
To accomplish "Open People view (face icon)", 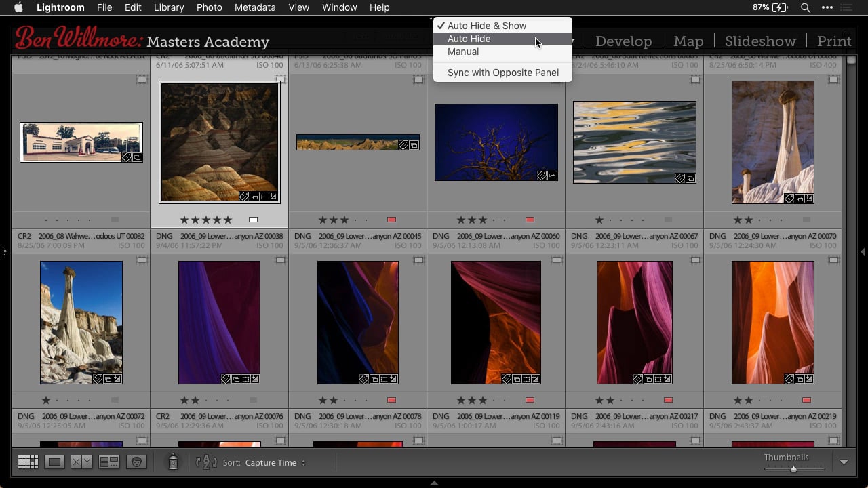I will tap(136, 462).
